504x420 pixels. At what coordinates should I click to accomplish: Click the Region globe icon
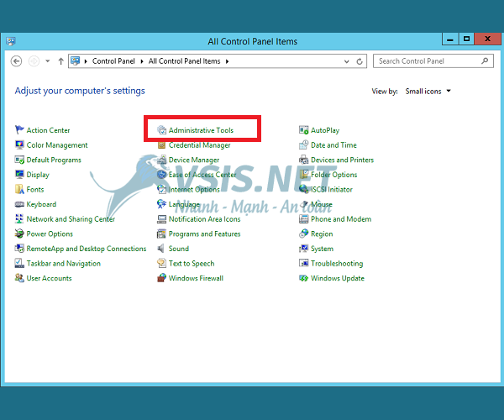[x=303, y=234]
